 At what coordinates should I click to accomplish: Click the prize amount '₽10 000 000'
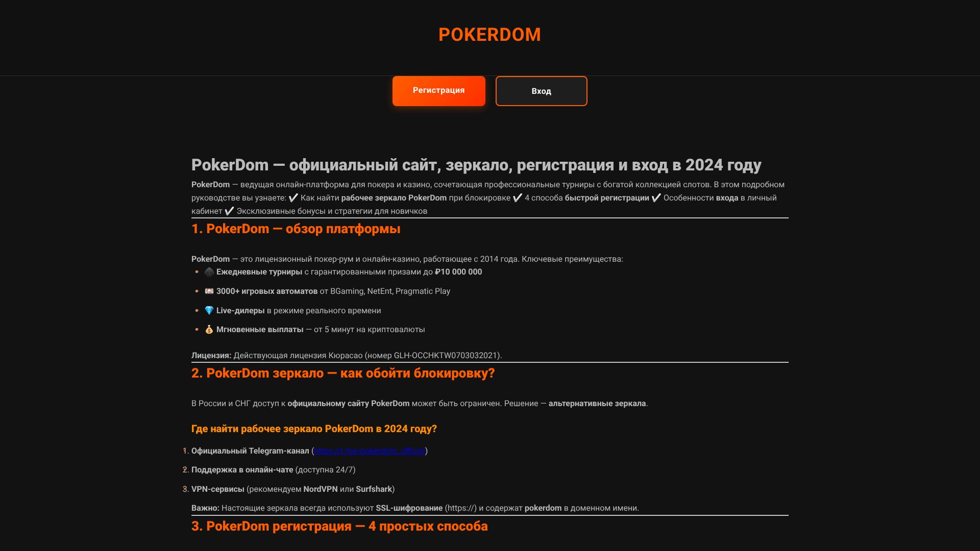click(x=458, y=272)
